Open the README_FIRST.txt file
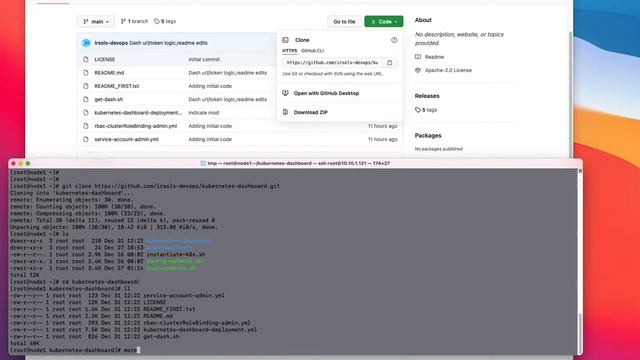The height and width of the screenshot is (360, 640). coord(117,86)
